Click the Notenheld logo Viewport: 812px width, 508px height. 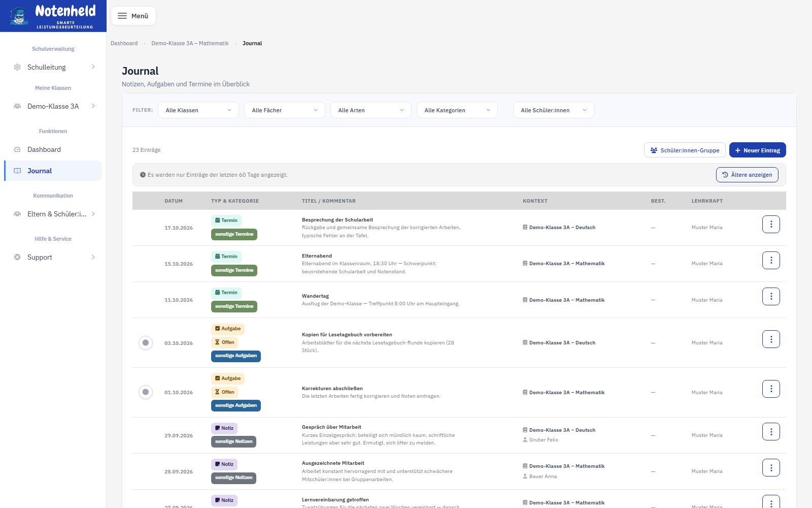(53, 16)
